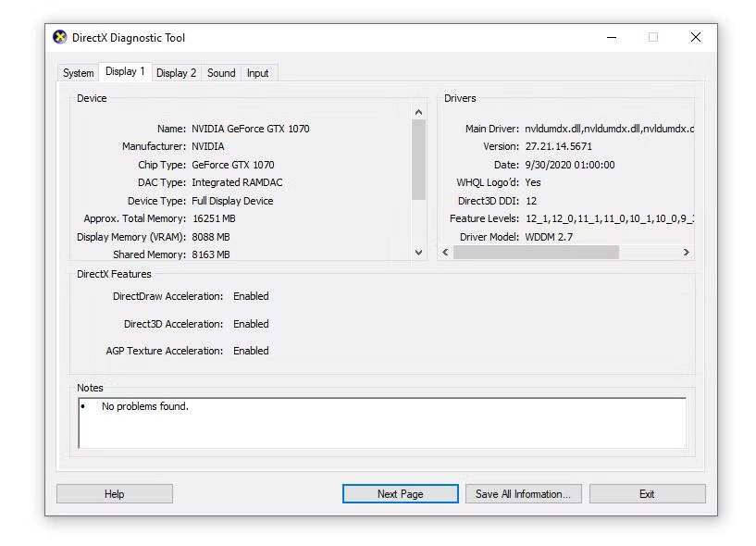Open the Display 2 tab

coord(176,73)
